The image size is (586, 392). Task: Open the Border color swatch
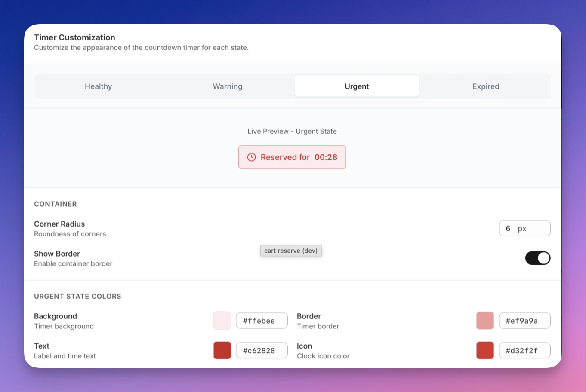485,321
